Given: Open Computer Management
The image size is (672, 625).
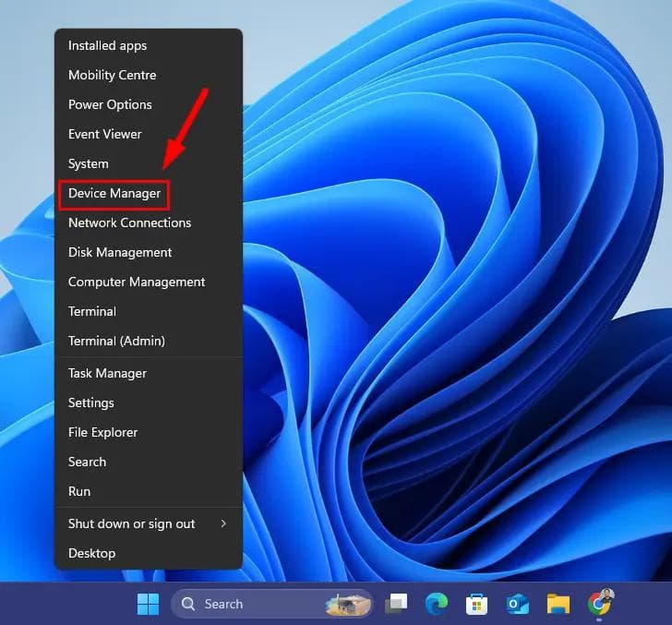Looking at the screenshot, I should point(149,282).
